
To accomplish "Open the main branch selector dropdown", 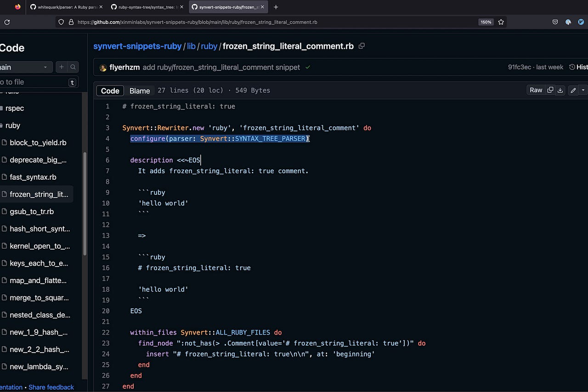I will pos(27,67).
